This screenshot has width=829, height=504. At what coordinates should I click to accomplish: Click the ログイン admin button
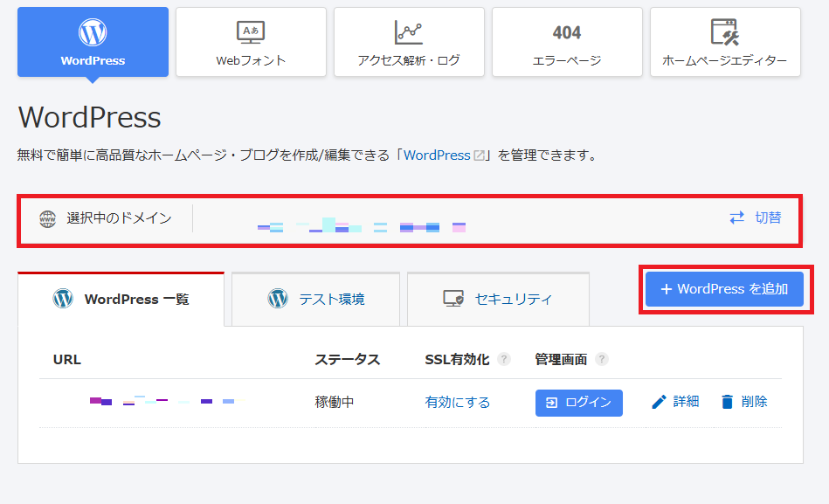pos(579,403)
